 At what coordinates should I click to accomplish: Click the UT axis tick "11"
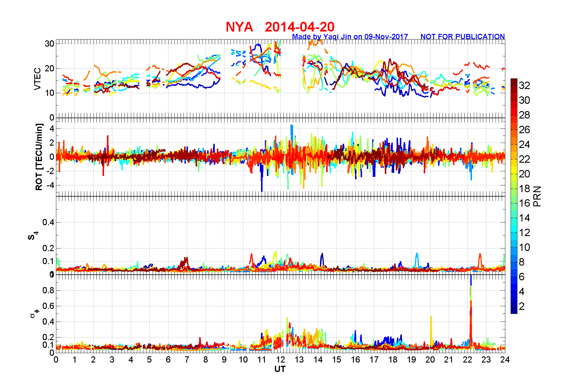262,360
